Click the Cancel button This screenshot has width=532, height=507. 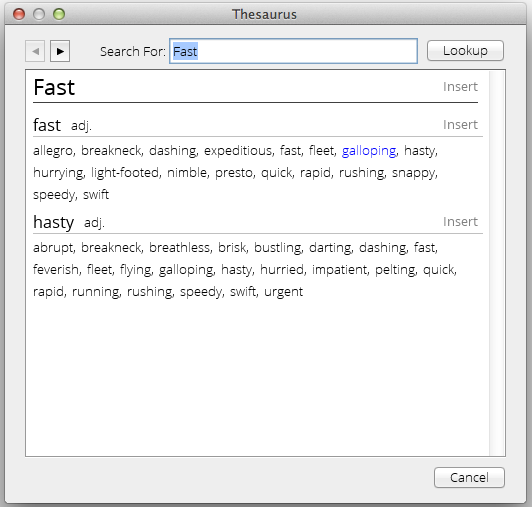pyautogui.click(x=469, y=477)
